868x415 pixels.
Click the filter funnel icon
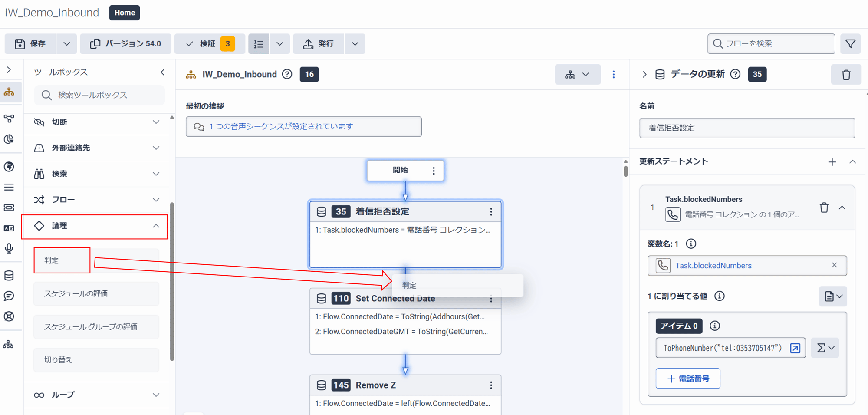click(x=851, y=43)
